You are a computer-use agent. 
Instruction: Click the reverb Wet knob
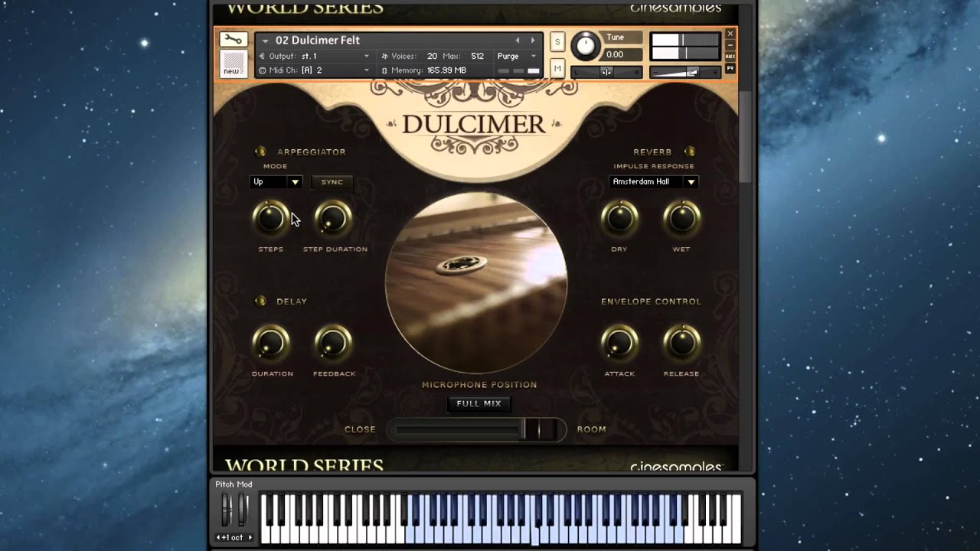tap(681, 218)
